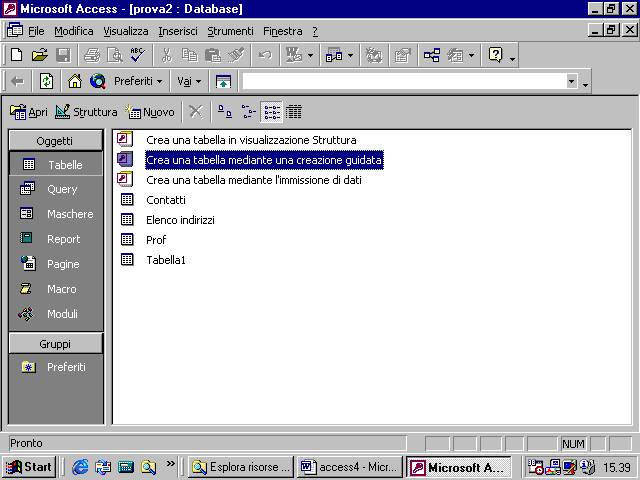Viewport: 640px width, 480px height.
Task: Open the File menu
Action: (36, 31)
